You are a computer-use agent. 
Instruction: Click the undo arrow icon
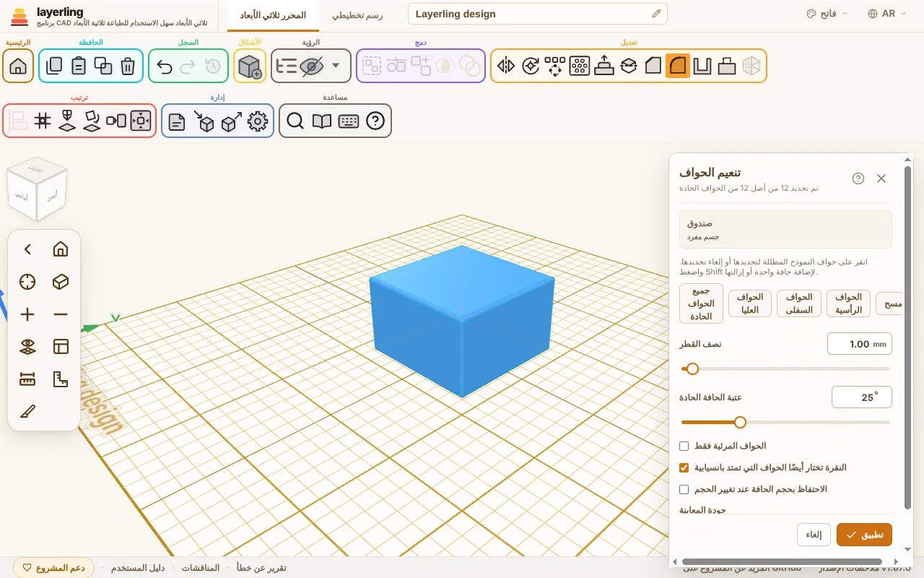tap(165, 66)
